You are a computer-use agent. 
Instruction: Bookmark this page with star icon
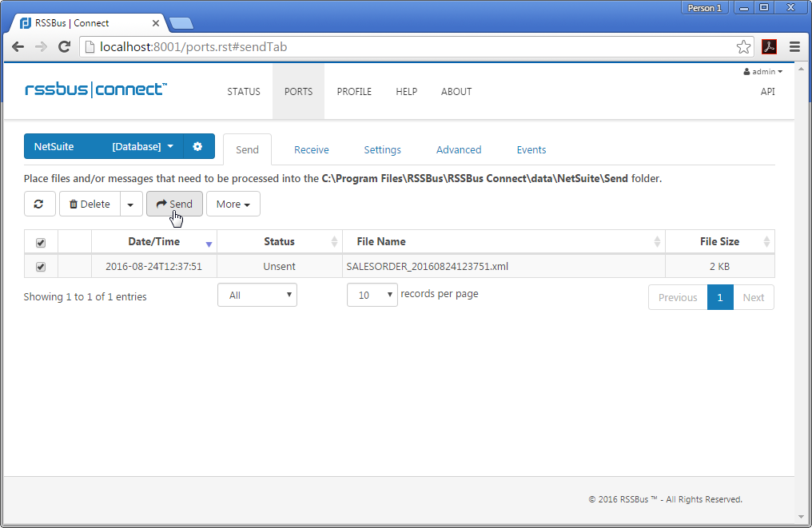pyautogui.click(x=743, y=47)
